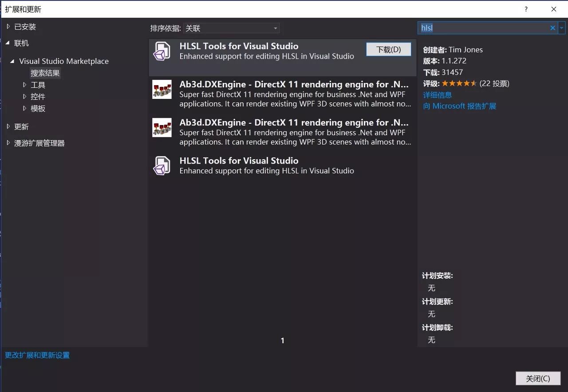Expand the 更新 category
Image resolution: width=568 pixels, height=392 pixels.
pyautogui.click(x=8, y=126)
